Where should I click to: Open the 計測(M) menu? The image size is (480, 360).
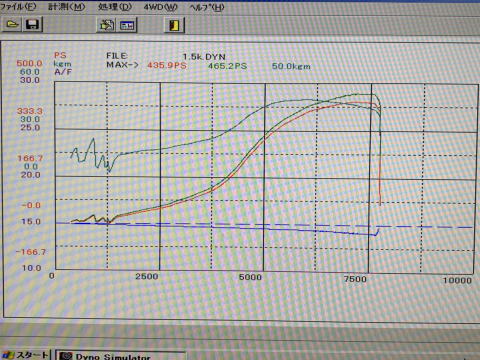66,6
